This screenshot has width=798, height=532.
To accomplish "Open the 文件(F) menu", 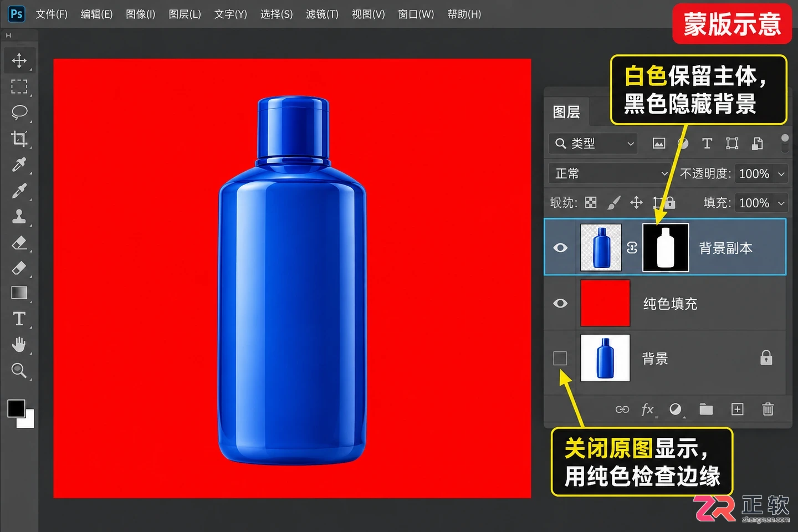I will pos(52,14).
